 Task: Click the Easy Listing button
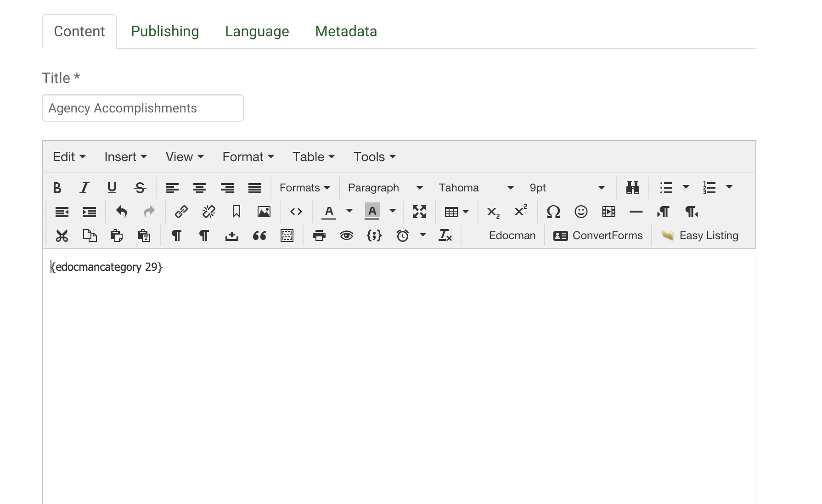(699, 235)
